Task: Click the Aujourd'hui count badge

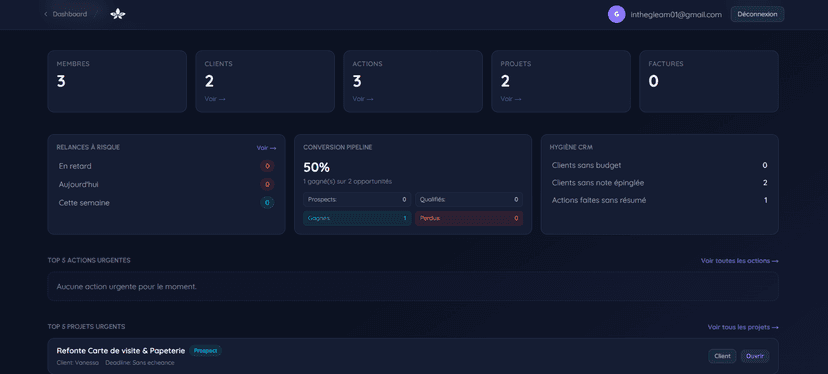Action: (x=267, y=184)
